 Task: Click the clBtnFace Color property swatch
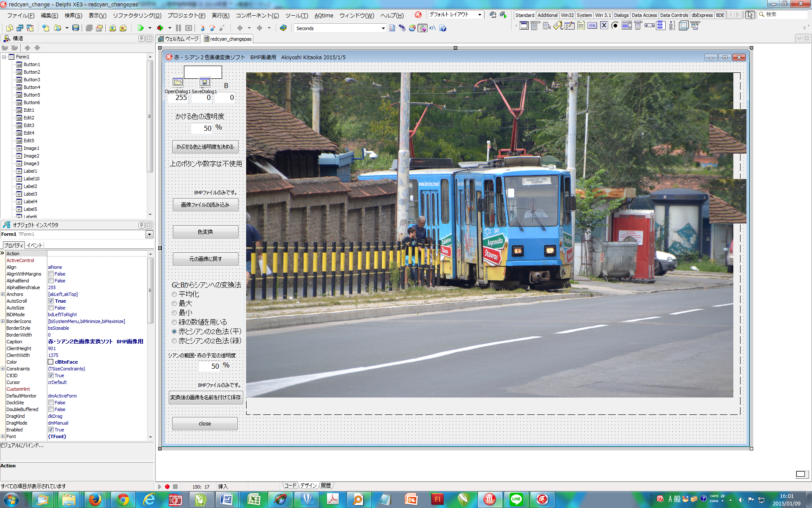51,362
